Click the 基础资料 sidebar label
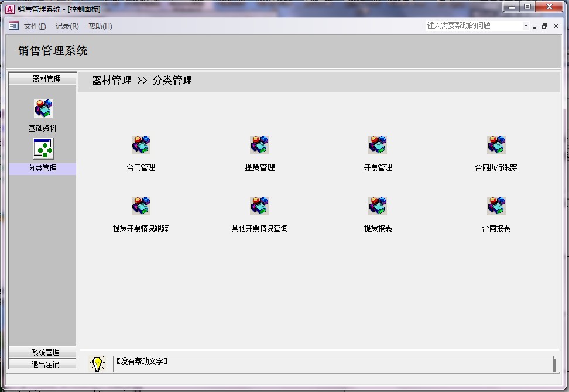This screenshot has height=392, width=569. pyautogui.click(x=43, y=128)
